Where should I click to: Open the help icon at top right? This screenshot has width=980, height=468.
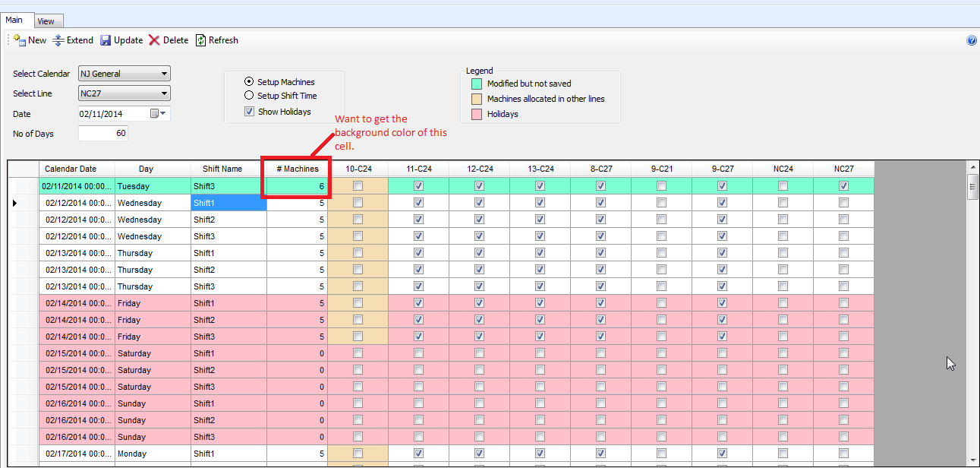coord(972,41)
